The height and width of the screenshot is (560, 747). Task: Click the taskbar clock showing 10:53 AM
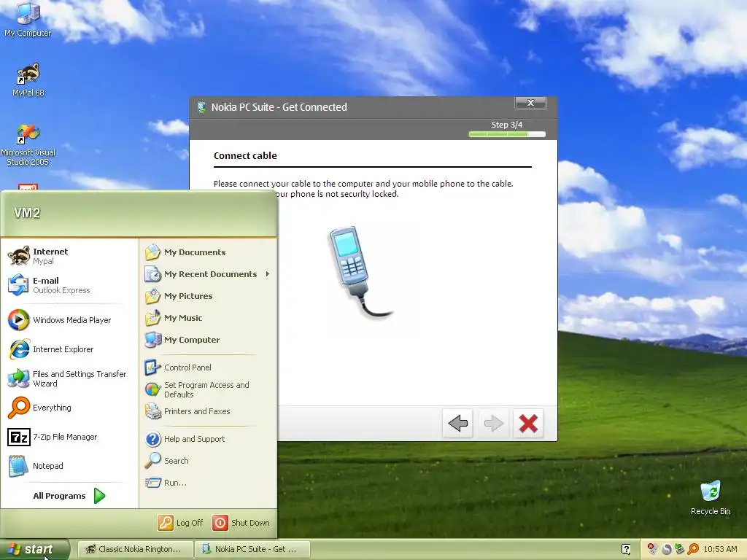720,549
